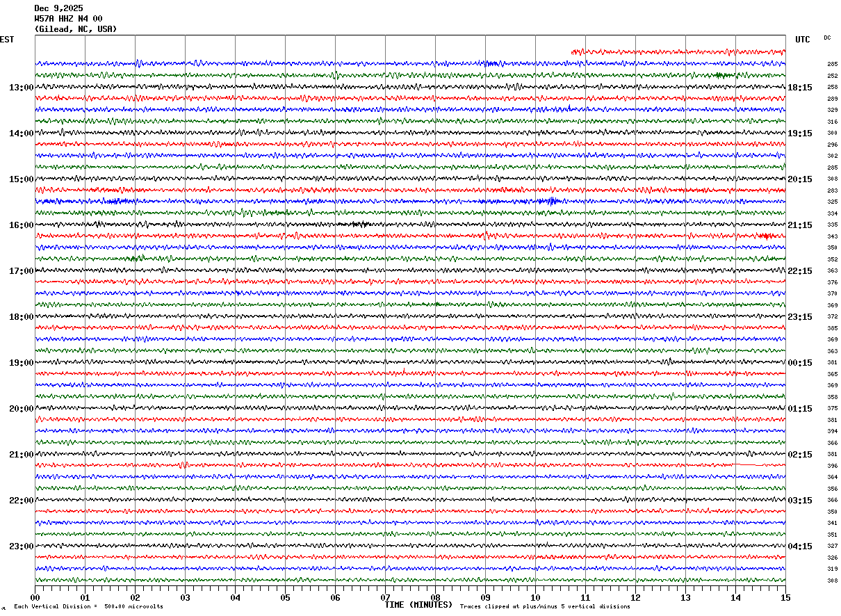Select the 21:00 EST row label
Image resolution: width=841 pixels, height=616 pixels.
[22, 455]
